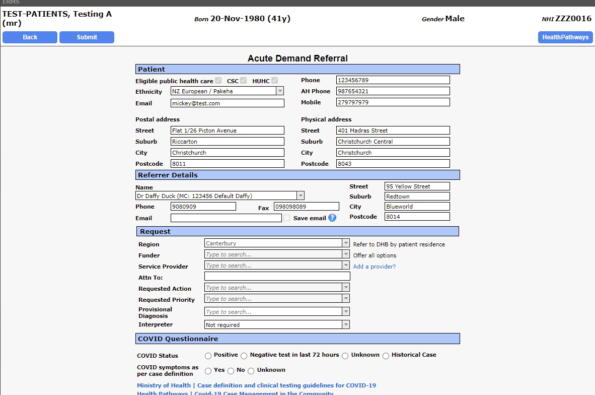The height and width of the screenshot is (395, 595).
Task: Click the physical address Postcode field
Action: point(393,164)
